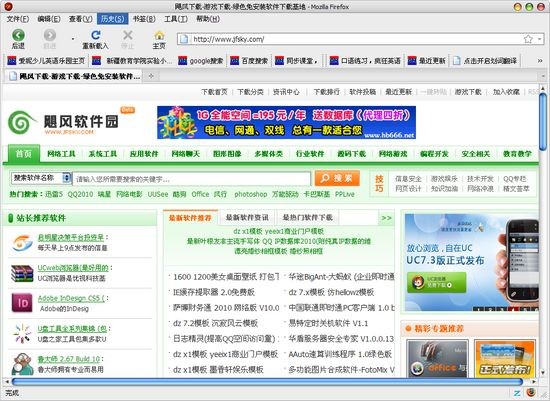Click the green Back arrow button

click(x=18, y=35)
